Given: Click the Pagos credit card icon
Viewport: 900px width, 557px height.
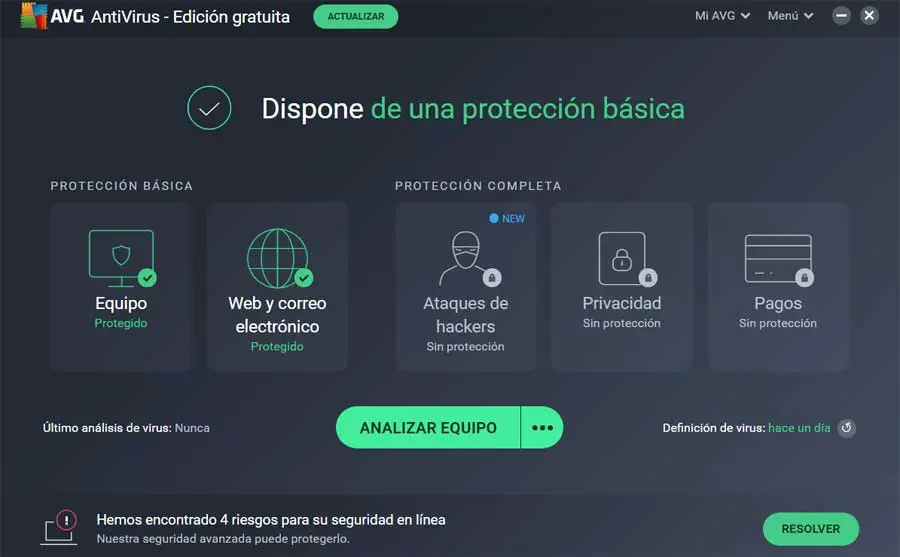Looking at the screenshot, I should tap(778, 259).
